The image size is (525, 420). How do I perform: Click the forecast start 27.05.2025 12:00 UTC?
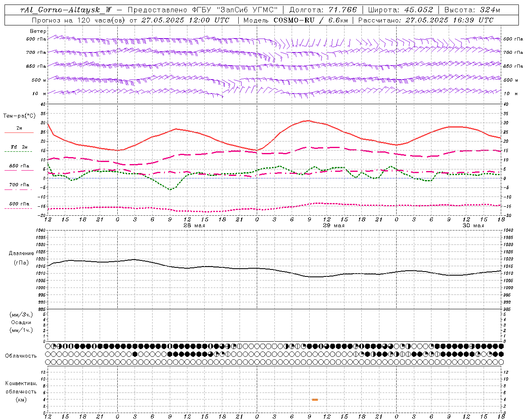185,20
